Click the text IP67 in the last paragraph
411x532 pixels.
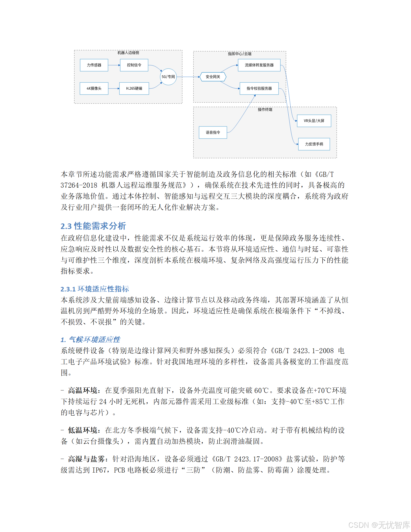click(x=99, y=470)
